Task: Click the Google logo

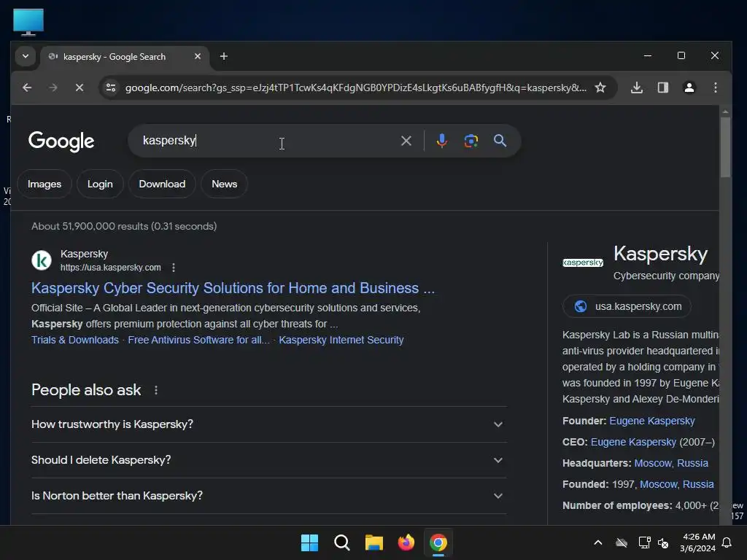Action: coord(61,141)
